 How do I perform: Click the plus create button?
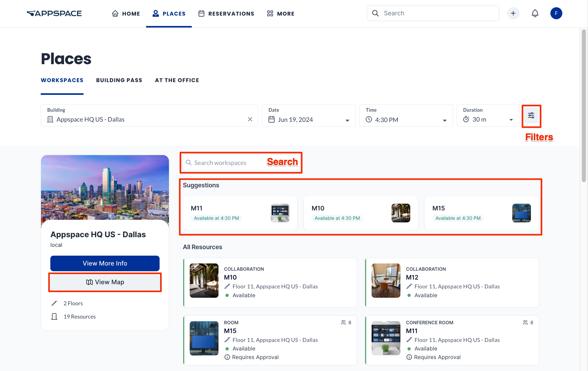513,13
